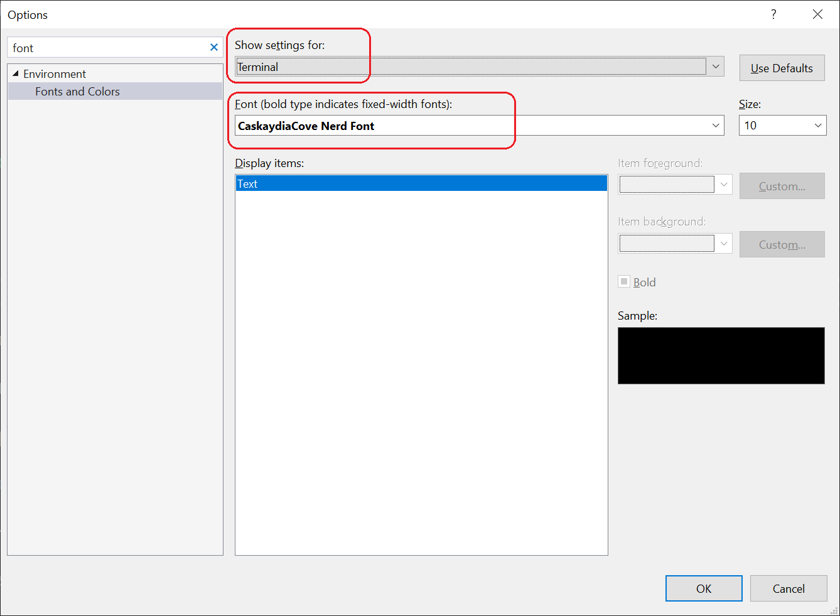The width and height of the screenshot is (840, 616).
Task: Click the Use Defaults button
Action: click(782, 67)
